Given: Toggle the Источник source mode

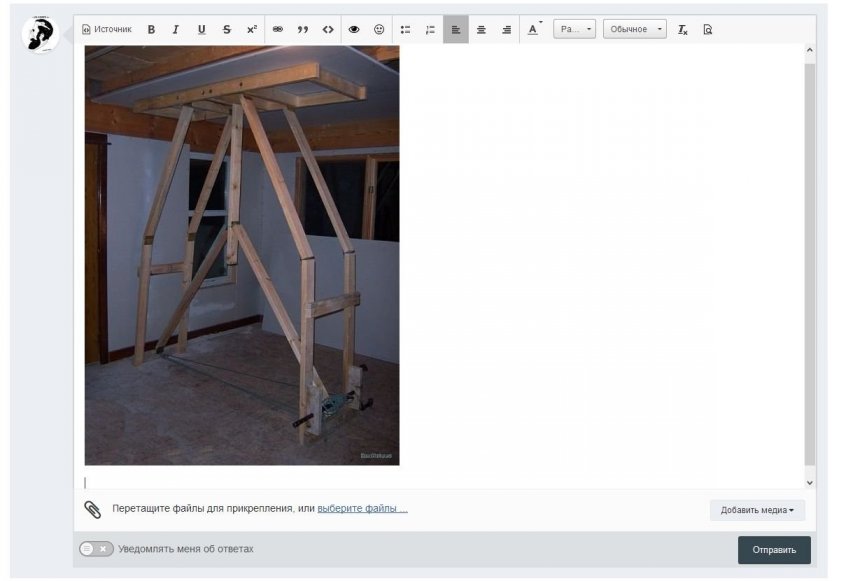Looking at the screenshot, I should pyautogui.click(x=107, y=30).
